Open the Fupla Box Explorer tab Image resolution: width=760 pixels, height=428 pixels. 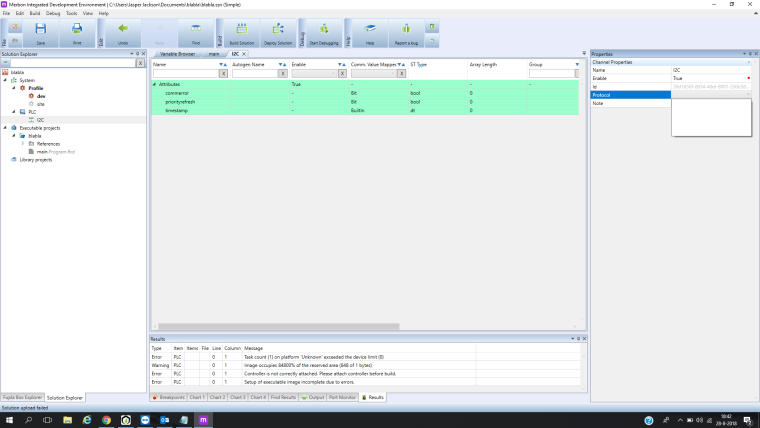[22, 397]
